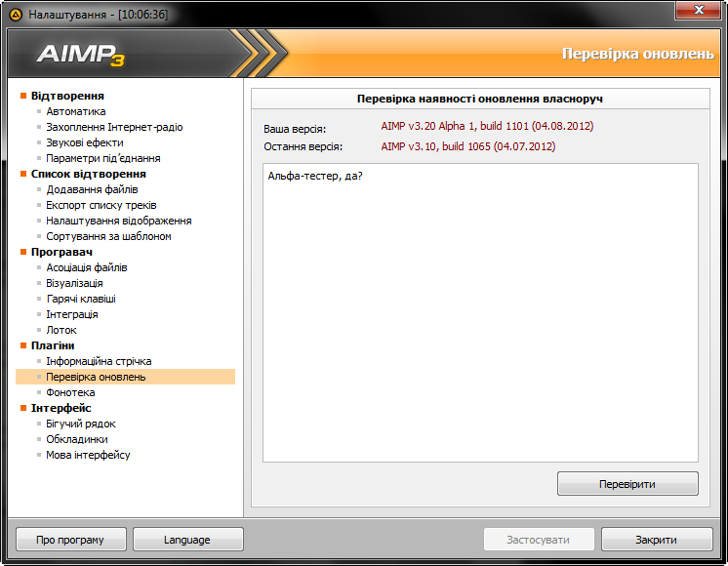Select the Програвач section heading
Image resolution: width=728 pixels, height=566 pixels.
pos(61,252)
